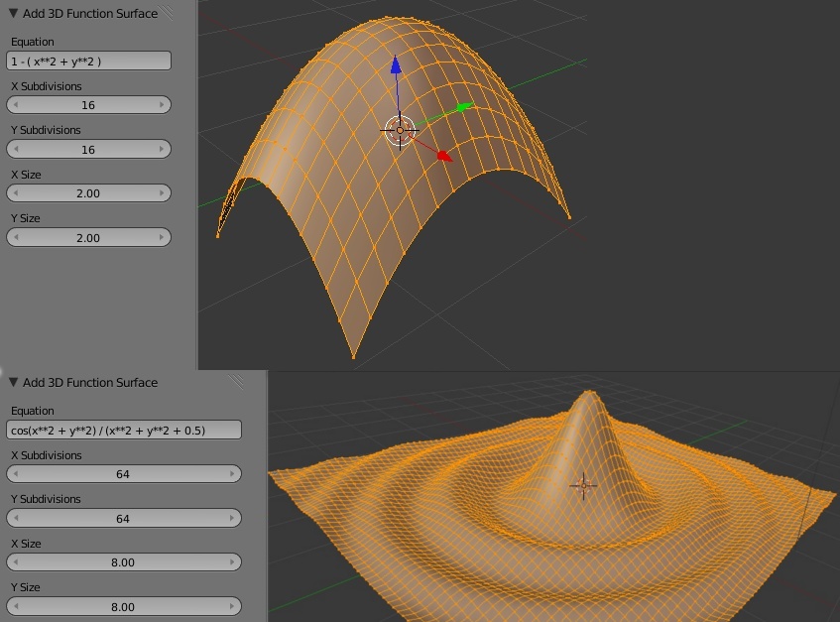
Task: Grab the red X-axis manipulator arrow
Action: (x=444, y=156)
